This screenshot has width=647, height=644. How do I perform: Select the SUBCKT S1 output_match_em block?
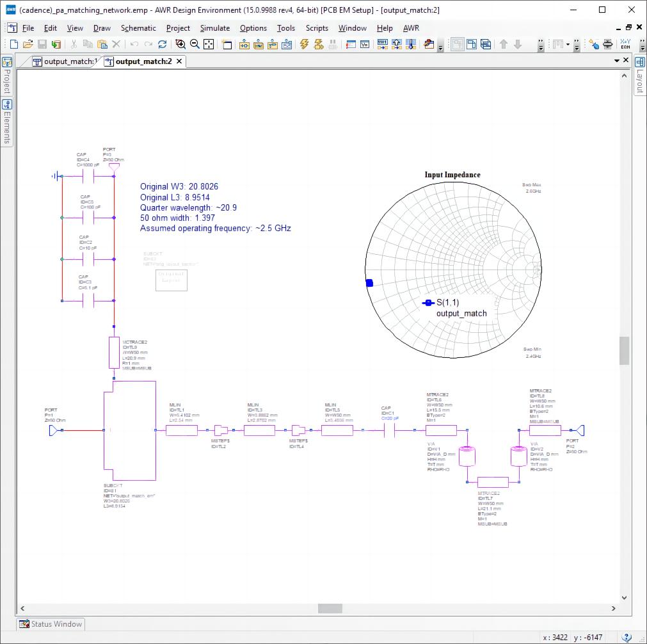coord(129,431)
